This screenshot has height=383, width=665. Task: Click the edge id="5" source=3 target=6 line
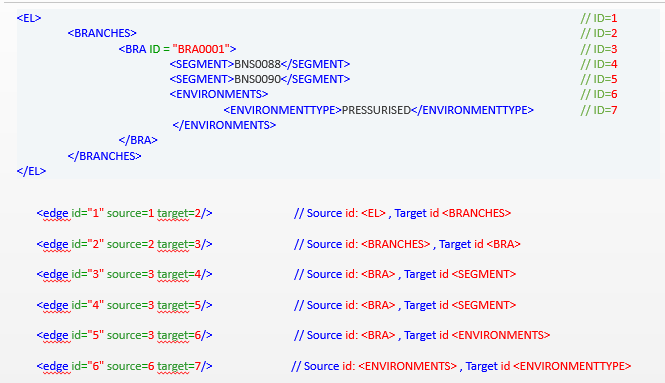[x=125, y=335]
